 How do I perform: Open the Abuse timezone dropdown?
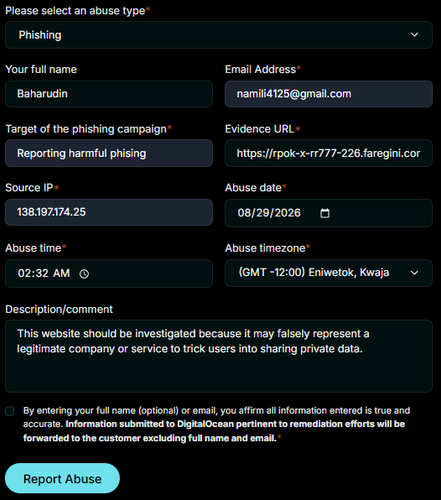coord(329,273)
